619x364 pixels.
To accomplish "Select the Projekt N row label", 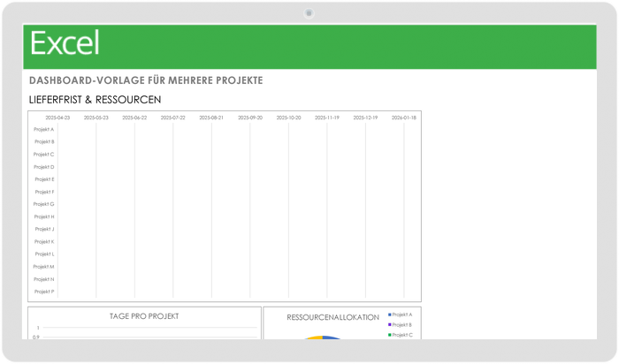I will point(44,279).
